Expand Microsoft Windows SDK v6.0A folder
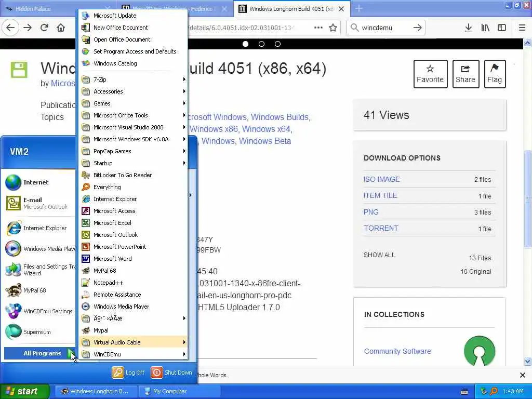532x399 pixels. [x=133, y=139]
